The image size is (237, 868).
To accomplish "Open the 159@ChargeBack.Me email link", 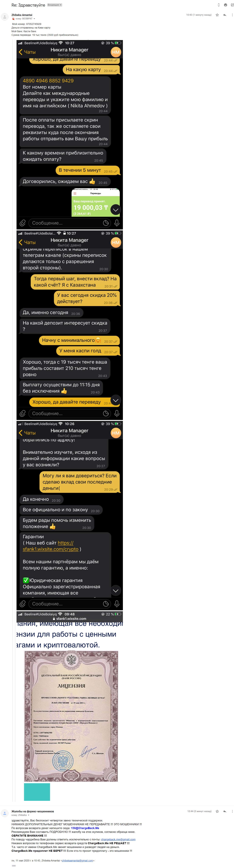I will pos(85,828).
